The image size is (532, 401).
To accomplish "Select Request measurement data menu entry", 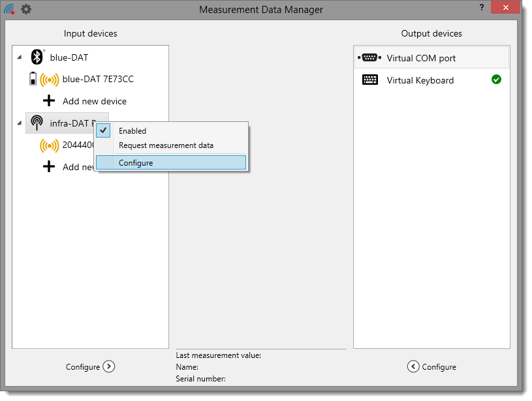I will click(166, 145).
